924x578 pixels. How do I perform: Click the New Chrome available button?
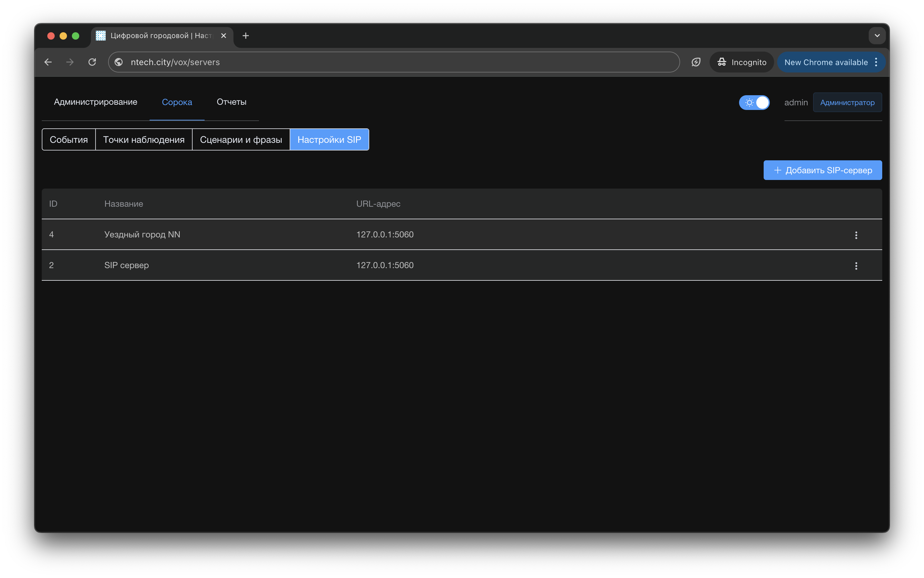[x=825, y=62]
